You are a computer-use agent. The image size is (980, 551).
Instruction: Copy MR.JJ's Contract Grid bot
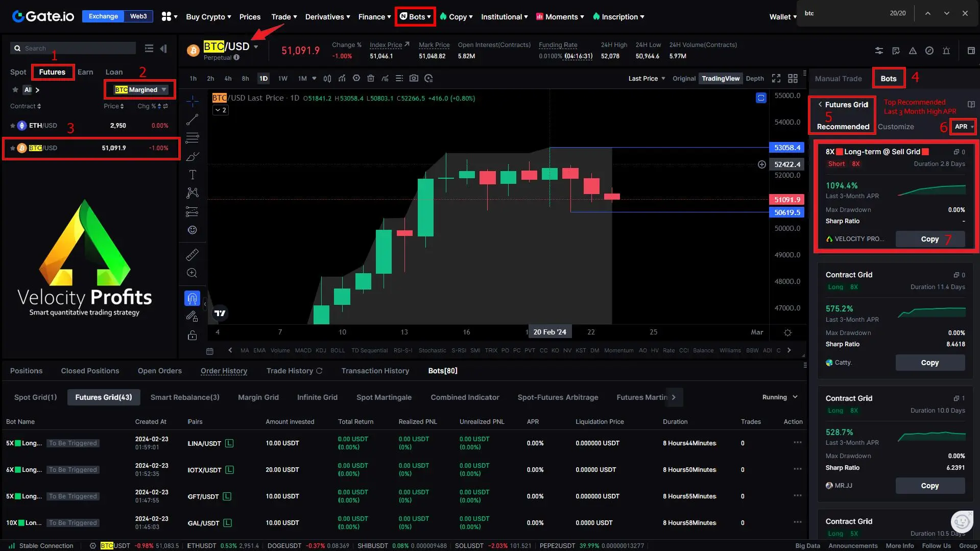pos(930,486)
